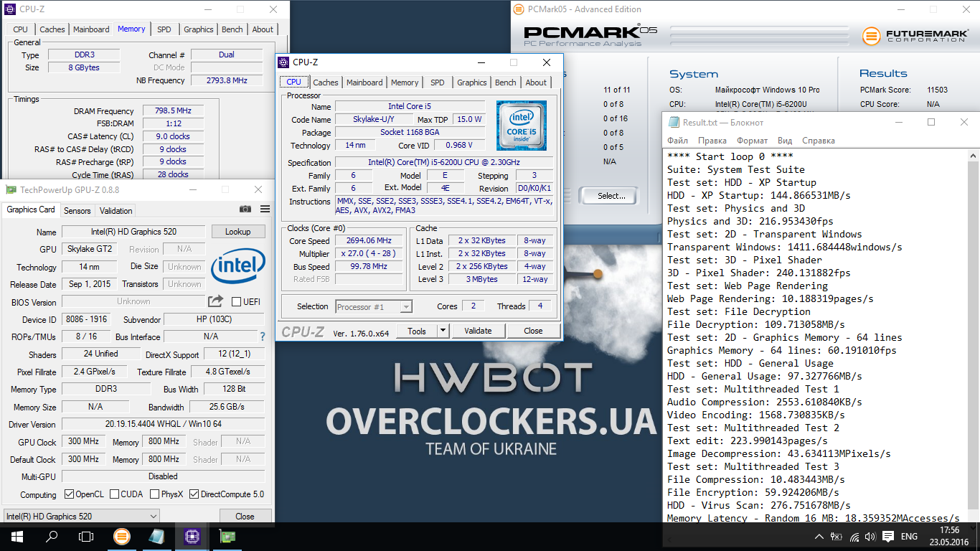Click DRAM Frequency value 798.5 MHz
This screenshot has width=980, height=551.
point(173,111)
